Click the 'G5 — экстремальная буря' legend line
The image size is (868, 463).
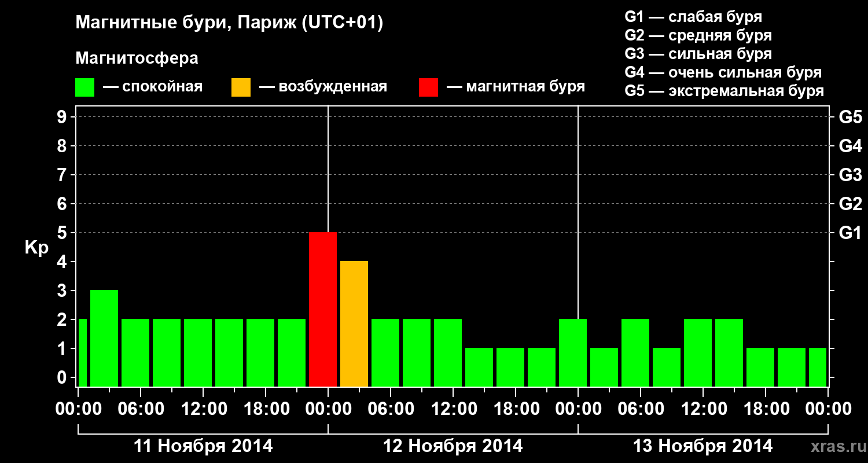(724, 91)
